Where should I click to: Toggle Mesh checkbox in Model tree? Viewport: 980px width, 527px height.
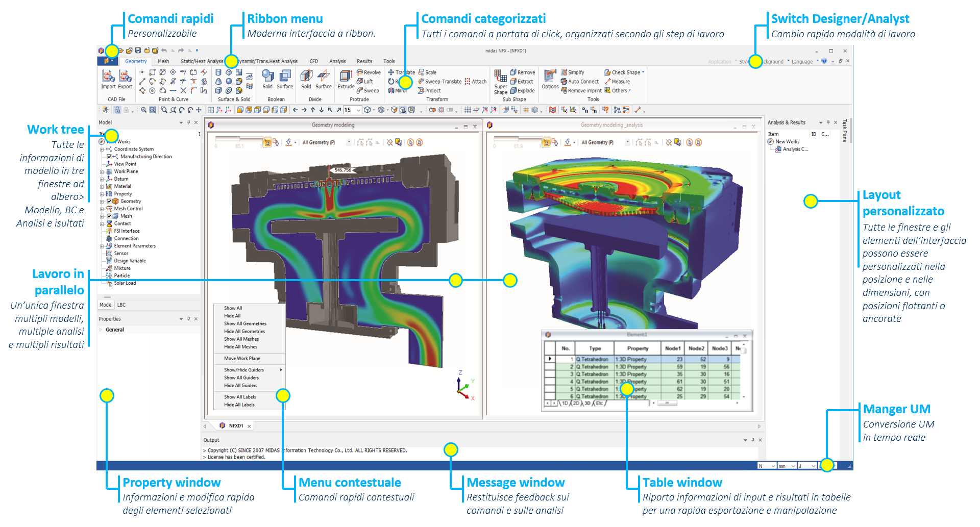(x=109, y=216)
